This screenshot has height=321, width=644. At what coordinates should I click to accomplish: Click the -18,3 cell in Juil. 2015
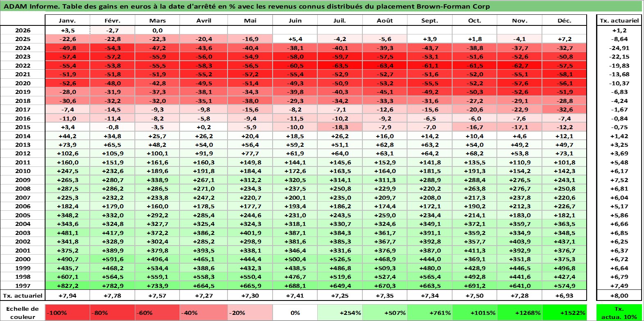coord(340,127)
